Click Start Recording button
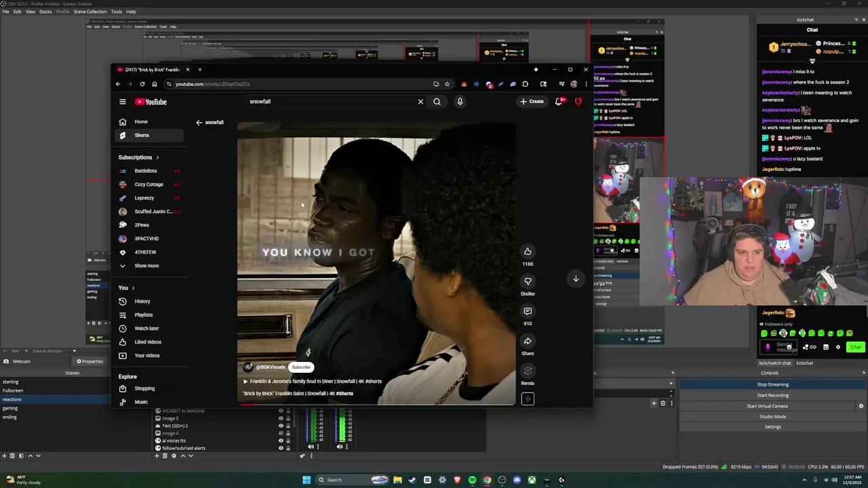This screenshot has width=868, height=488. point(772,395)
